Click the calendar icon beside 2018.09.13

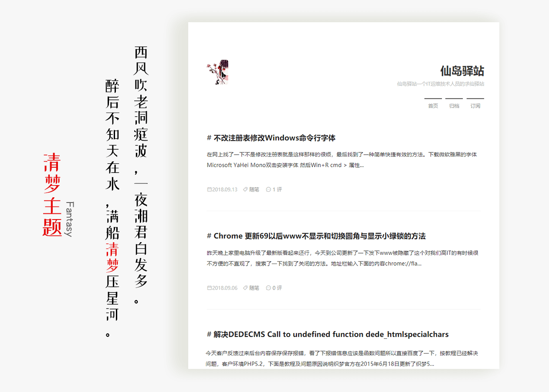tap(209, 189)
